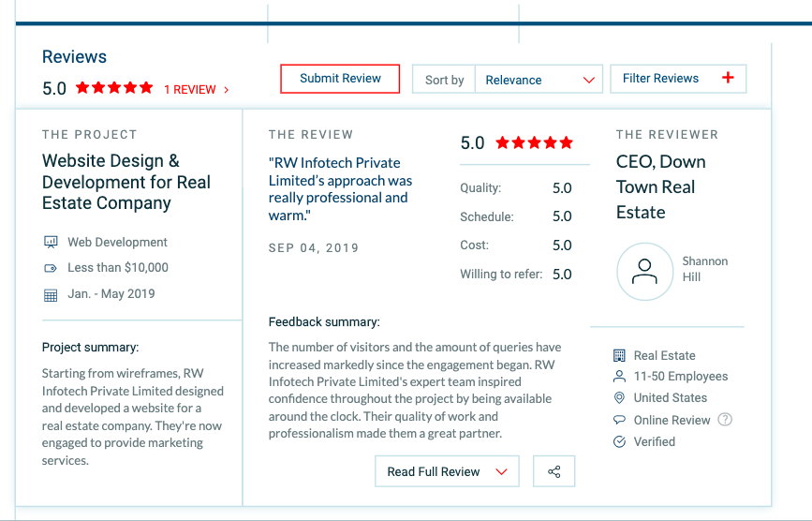Click the 11-50 Employees text

681,377
